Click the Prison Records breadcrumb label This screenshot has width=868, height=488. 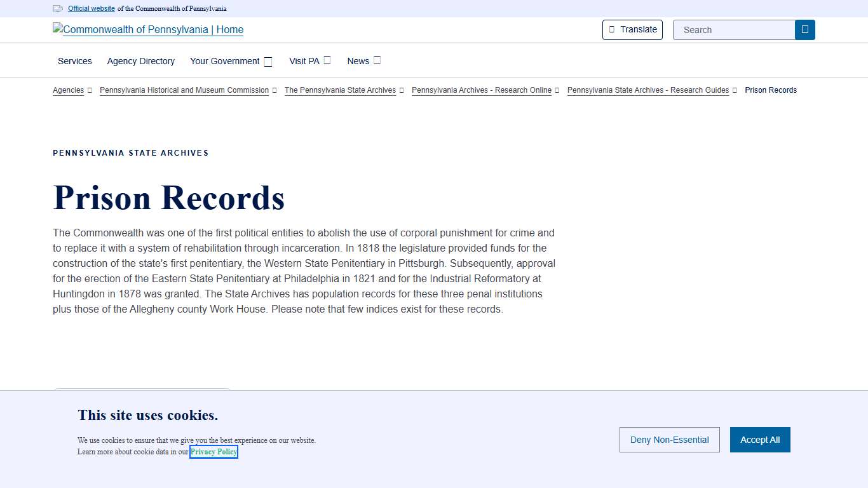click(770, 90)
